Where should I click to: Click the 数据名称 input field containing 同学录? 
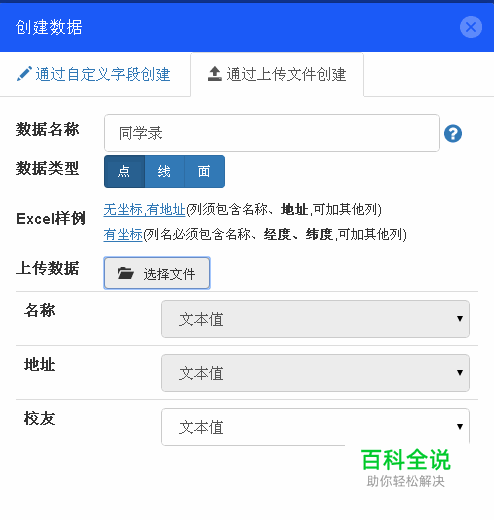pos(272,133)
